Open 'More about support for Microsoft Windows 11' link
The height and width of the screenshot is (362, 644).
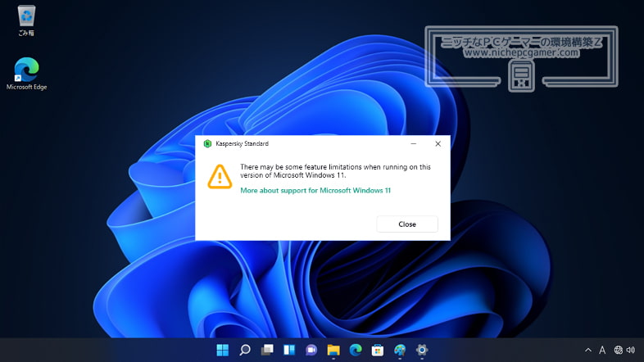coord(315,190)
